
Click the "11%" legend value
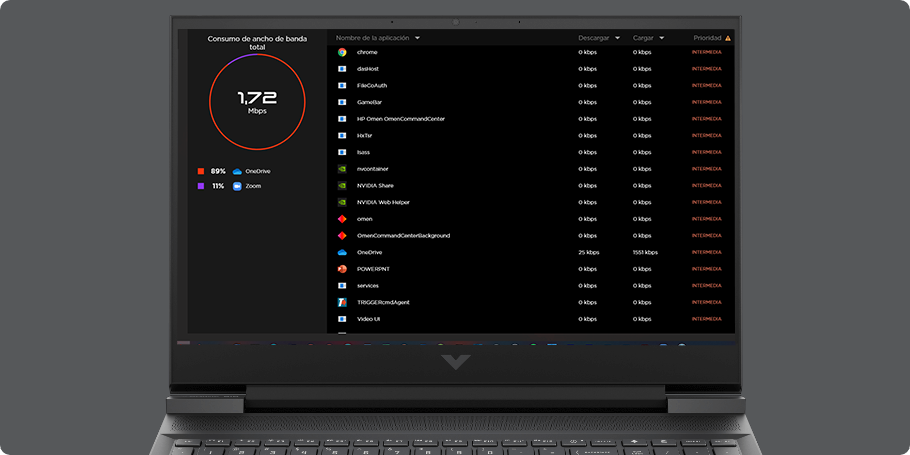[218, 186]
